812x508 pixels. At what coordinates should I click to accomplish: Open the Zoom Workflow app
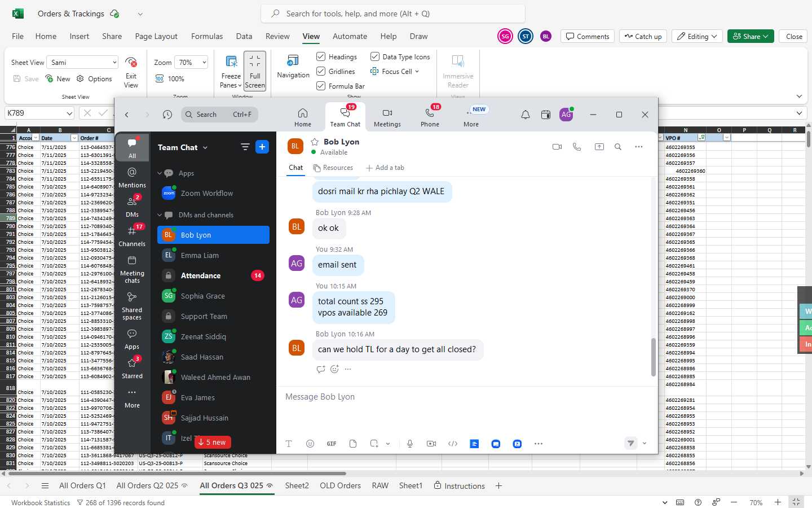click(x=213, y=193)
